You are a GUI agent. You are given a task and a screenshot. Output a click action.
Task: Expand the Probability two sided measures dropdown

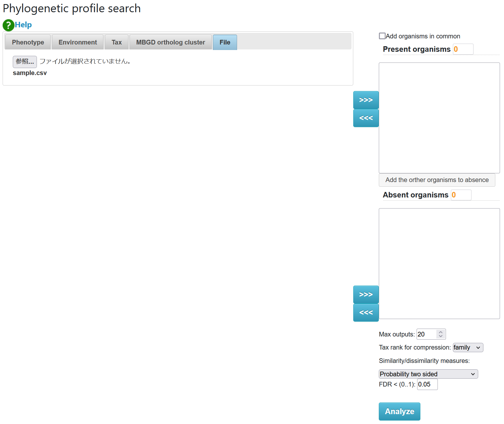tap(428, 374)
